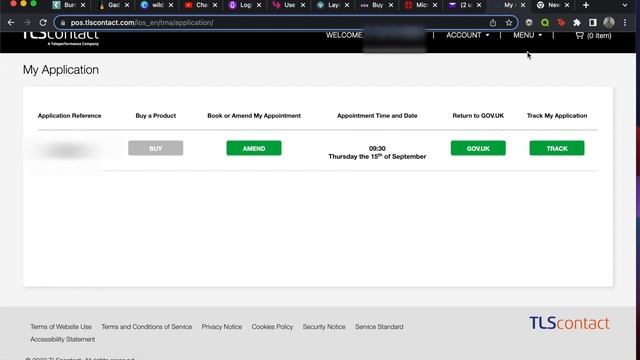Click 'Appointment Time and Date' column header
Image resolution: width=640 pixels, height=360 pixels.
pos(377,116)
